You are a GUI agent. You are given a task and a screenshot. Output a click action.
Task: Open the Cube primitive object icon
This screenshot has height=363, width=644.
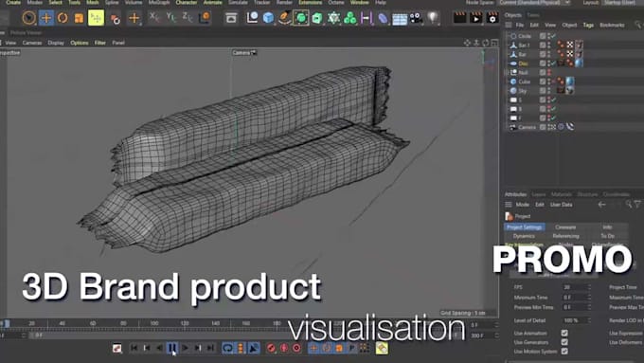(268, 18)
